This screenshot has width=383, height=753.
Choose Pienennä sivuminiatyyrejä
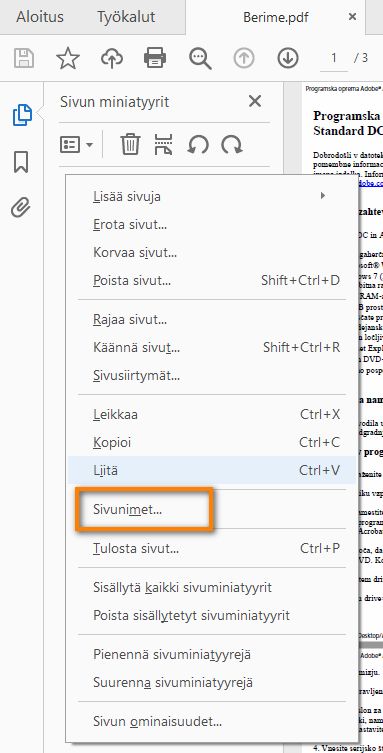click(x=212, y=654)
